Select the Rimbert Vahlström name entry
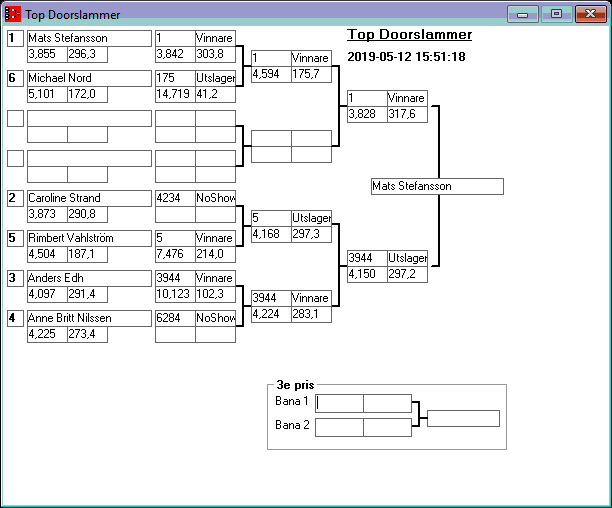 coord(88,238)
